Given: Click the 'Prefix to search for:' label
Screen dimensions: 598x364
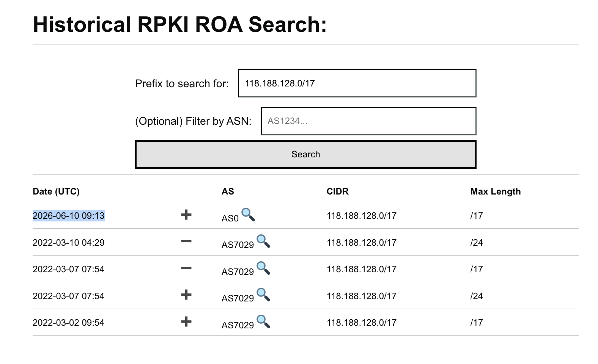Looking at the screenshot, I should point(182,83).
